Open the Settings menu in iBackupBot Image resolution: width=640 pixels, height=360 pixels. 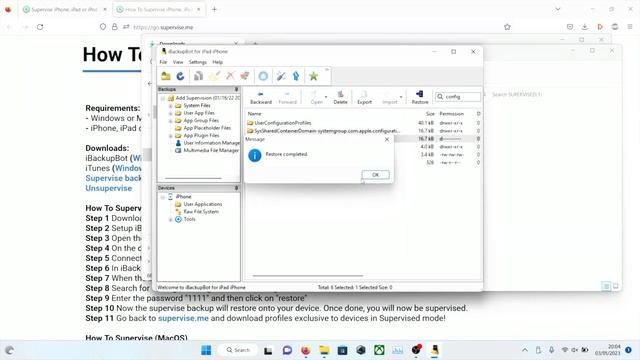198,62
